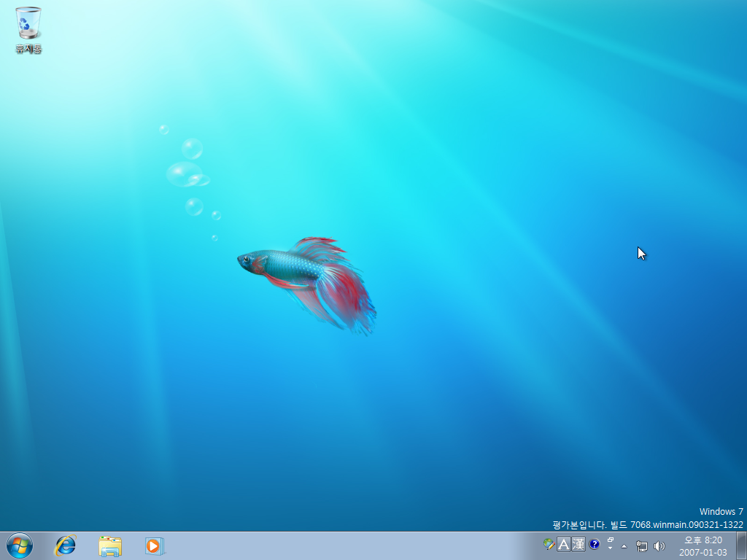
Task: Open the volume speaker tray icon
Action: pos(659,546)
